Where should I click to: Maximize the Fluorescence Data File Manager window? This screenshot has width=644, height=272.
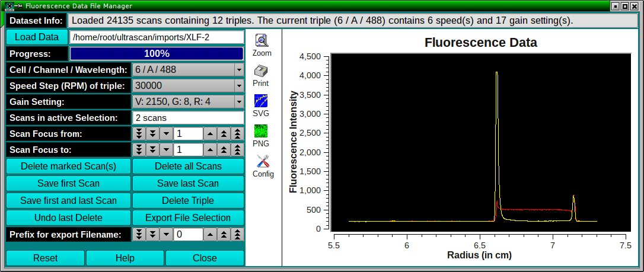point(624,6)
